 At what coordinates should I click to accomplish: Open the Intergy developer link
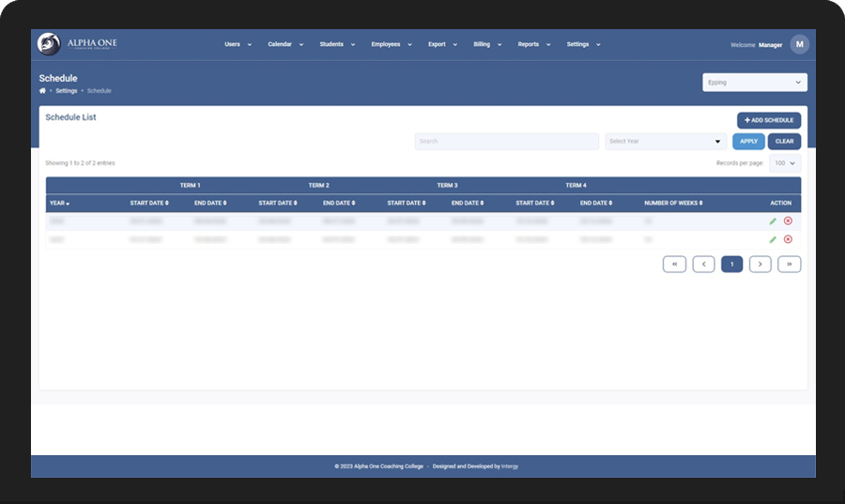[509, 466]
